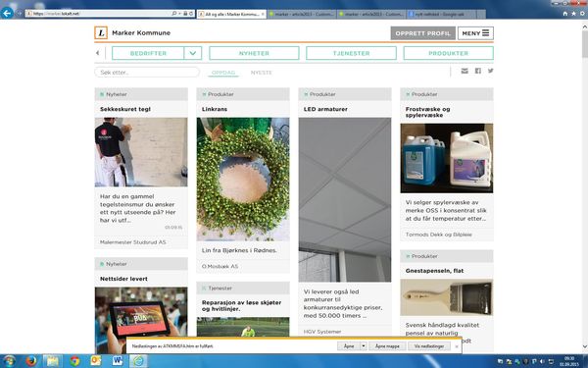588x368 pixels.
Task: Open the Gnestapenseln paint brush image
Action: tap(447, 297)
